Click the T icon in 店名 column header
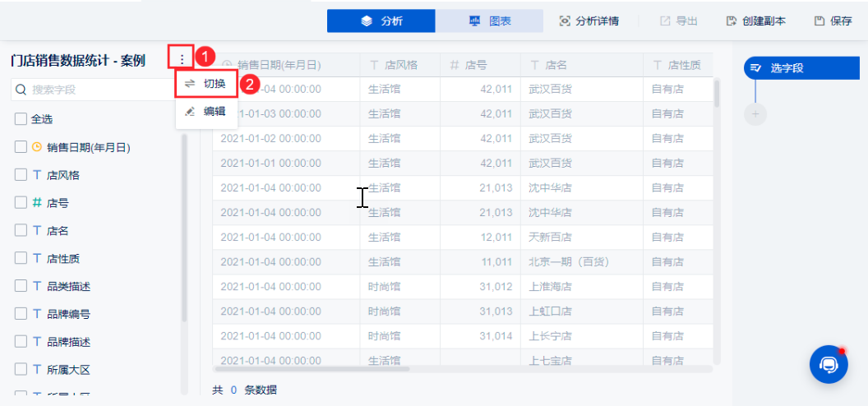Screen dimensions: 868x406 (535, 65)
